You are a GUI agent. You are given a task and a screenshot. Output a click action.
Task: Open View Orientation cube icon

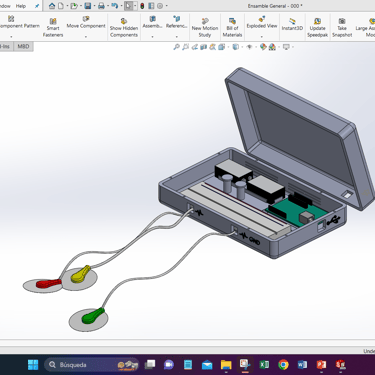(x=221, y=47)
